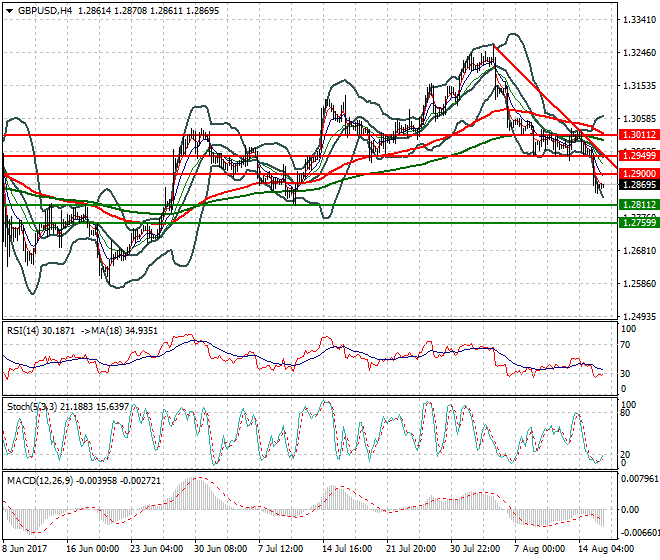Select the ->MA(18) 34.9351 label
The image size is (660, 560).
[119, 331]
